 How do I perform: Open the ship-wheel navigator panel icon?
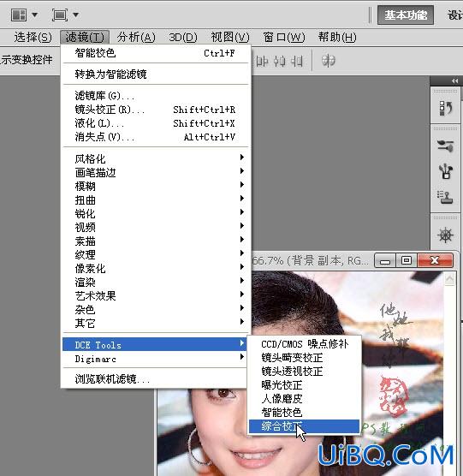[445, 235]
